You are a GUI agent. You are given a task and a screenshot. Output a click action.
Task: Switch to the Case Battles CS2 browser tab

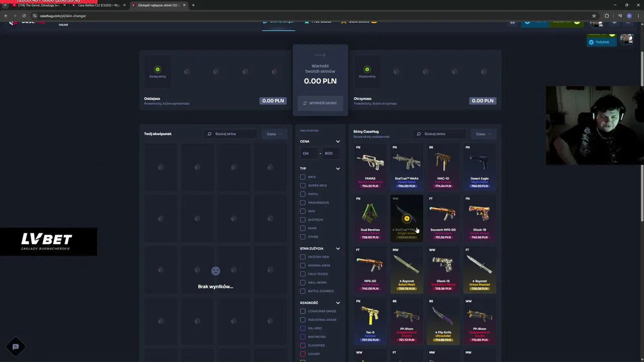click(x=99, y=5)
